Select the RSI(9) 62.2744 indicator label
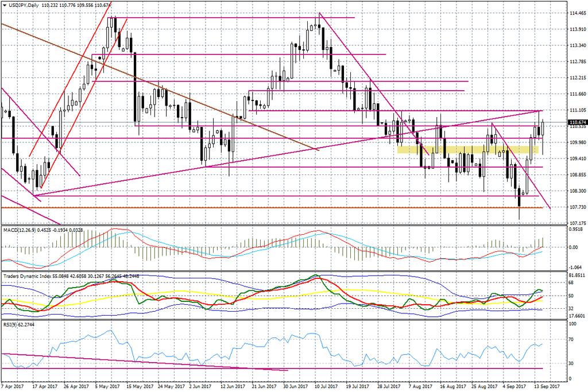588x392 pixels. click(19, 324)
